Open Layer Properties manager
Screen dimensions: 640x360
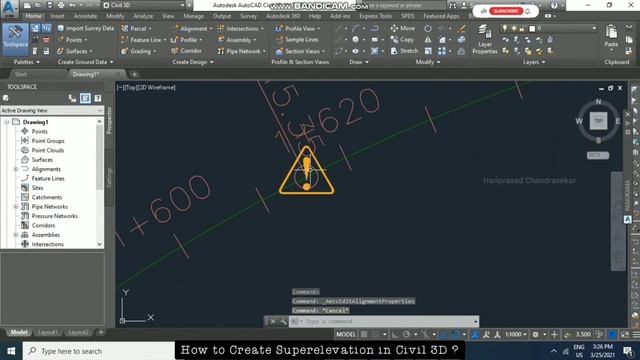click(484, 39)
